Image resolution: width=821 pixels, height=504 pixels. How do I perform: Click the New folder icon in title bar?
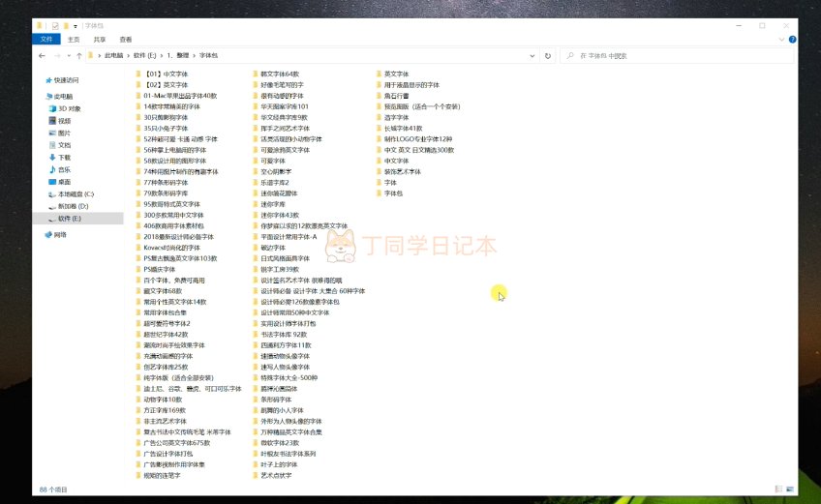pyautogui.click(x=66, y=26)
